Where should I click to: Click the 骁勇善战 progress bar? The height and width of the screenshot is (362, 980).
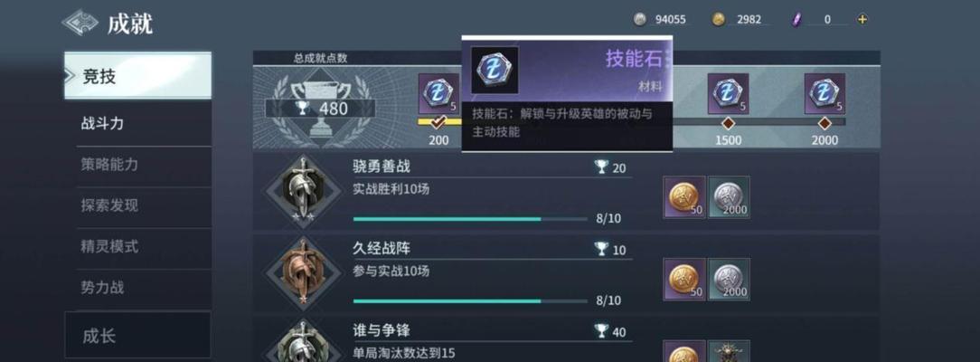click(x=470, y=219)
